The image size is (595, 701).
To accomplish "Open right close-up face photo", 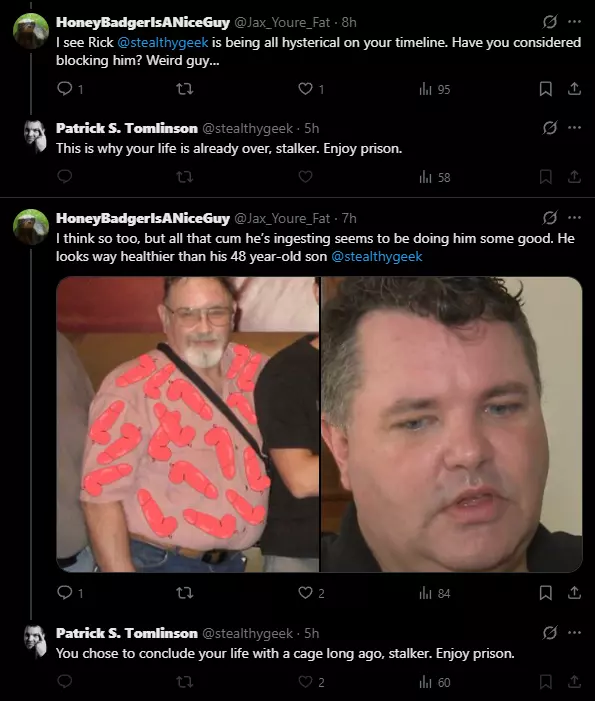I will (452, 424).
